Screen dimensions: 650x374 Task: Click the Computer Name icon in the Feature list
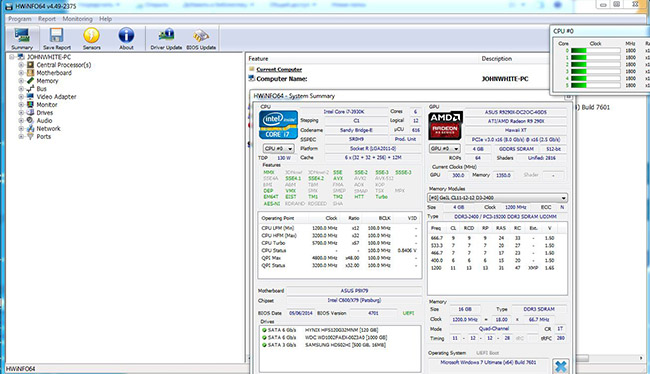251,78
